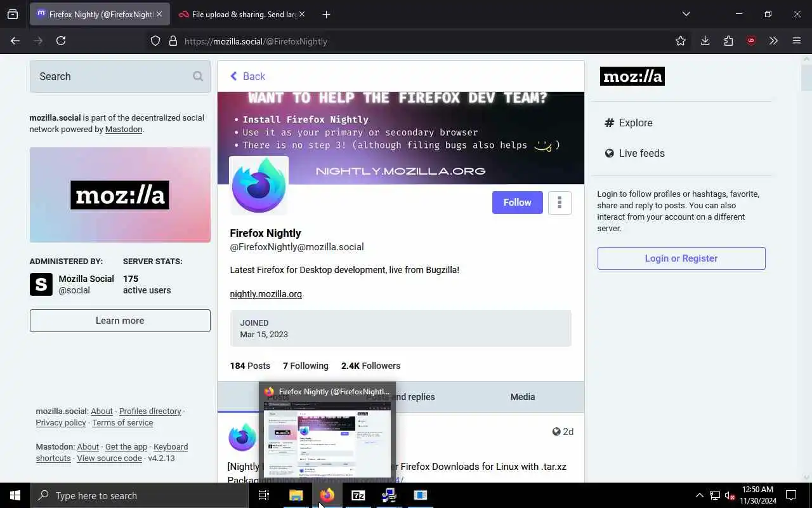This screenshot has width=812, height=508.
Task: Click the Learn more button
Action: pyautogui.click(x=120, y=321)
